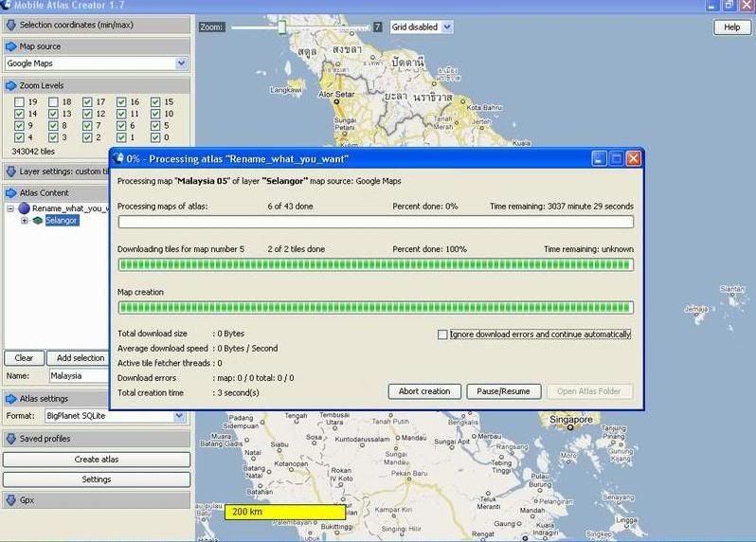The height and width of the screenshot is (542, 756).
Task: Expand the Saved profiles panel
Action: click(11, 439)
